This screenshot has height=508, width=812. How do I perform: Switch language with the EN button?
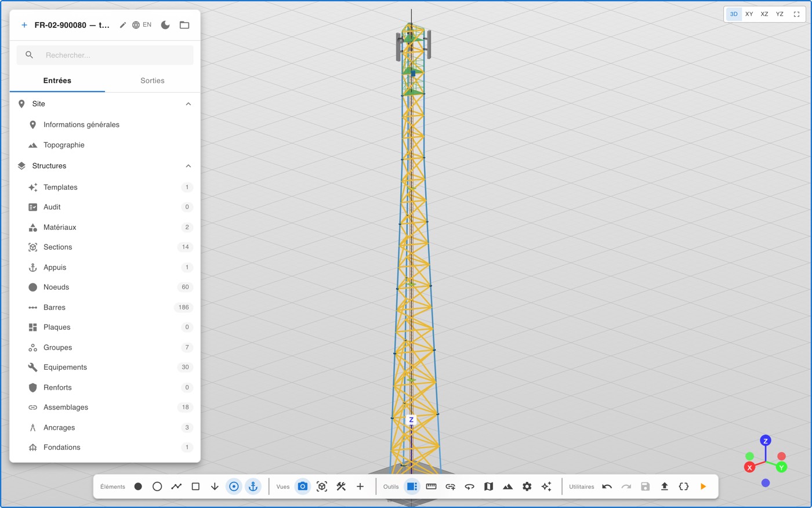[x=142, y=25]
